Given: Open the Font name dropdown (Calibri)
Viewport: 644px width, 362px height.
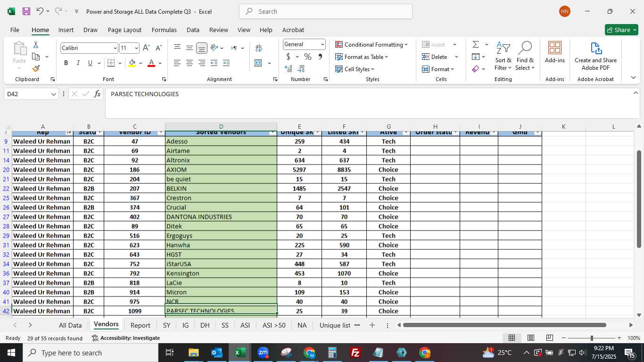Looking at the screenshot, I should tap(115, 48).
